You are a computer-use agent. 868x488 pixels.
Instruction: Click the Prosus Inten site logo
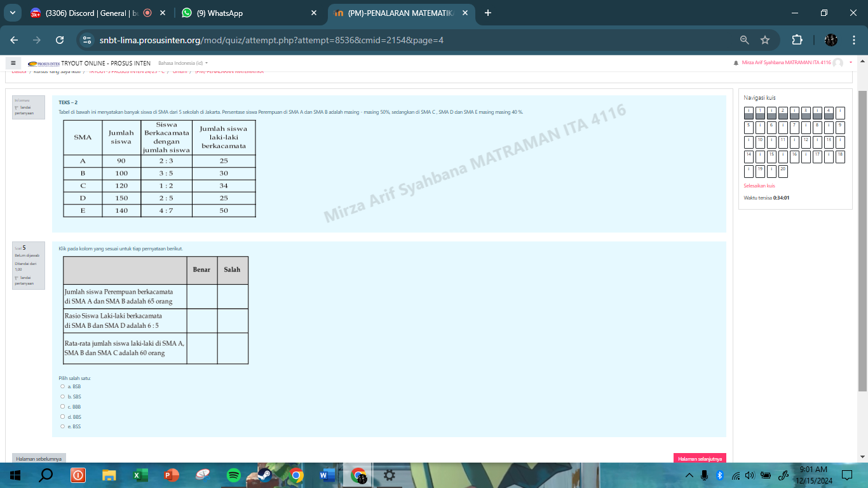[x=44, y=64]
